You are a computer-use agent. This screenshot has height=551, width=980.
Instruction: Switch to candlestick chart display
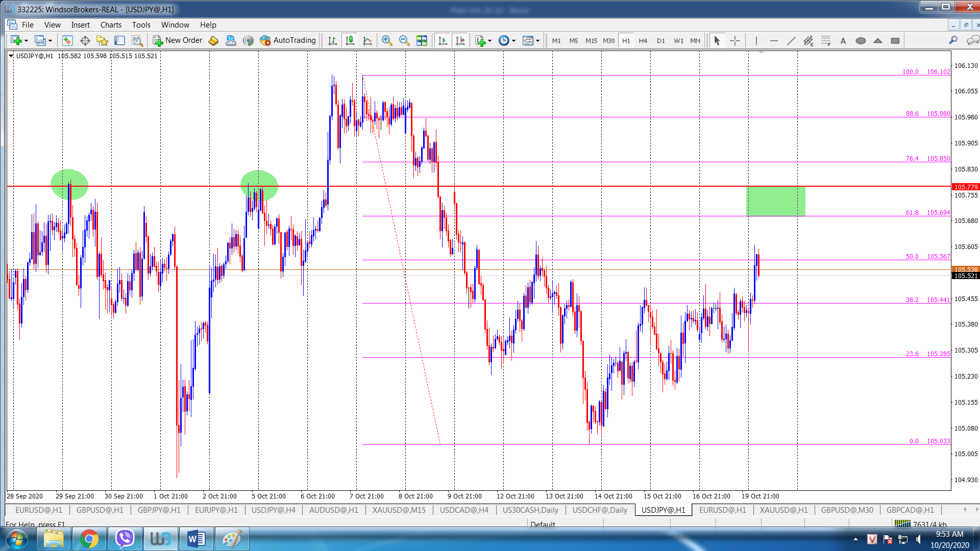[x=350, y=40]
